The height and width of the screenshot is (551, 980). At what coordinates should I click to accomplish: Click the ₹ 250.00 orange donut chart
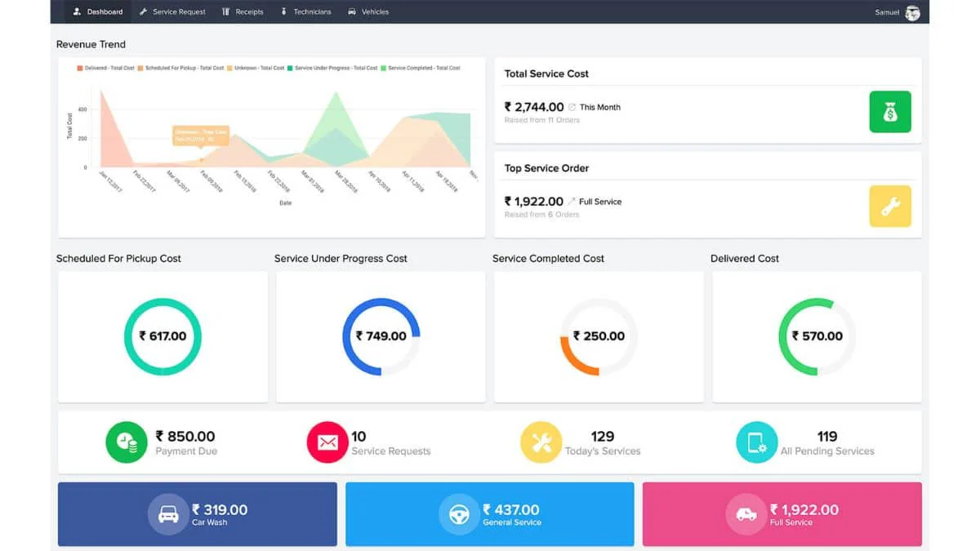599,336
